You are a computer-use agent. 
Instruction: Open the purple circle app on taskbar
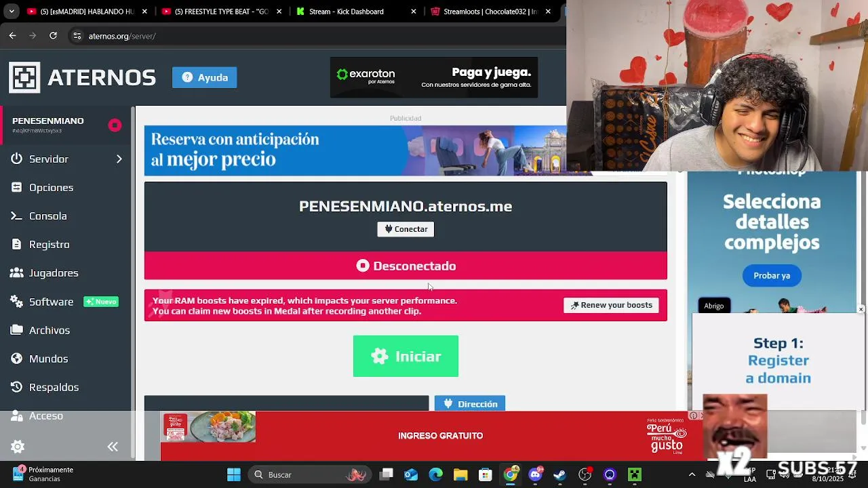pos(610,474)
